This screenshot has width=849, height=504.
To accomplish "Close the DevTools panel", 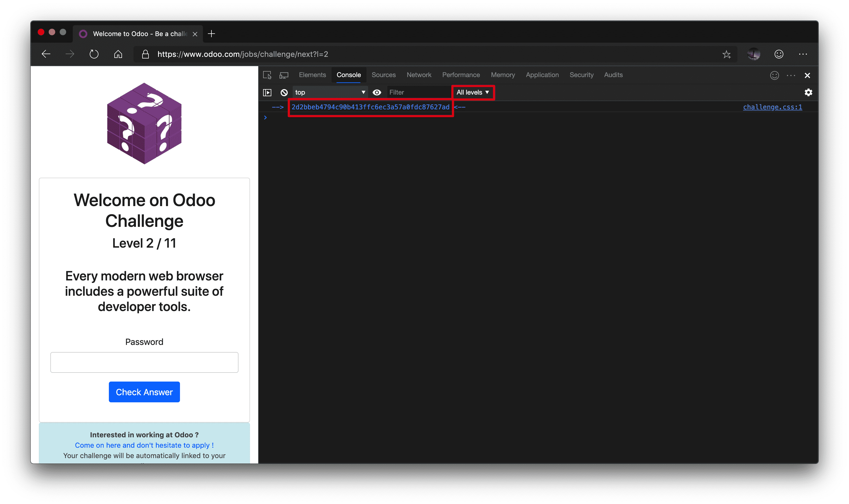I will tap(807, 75).
